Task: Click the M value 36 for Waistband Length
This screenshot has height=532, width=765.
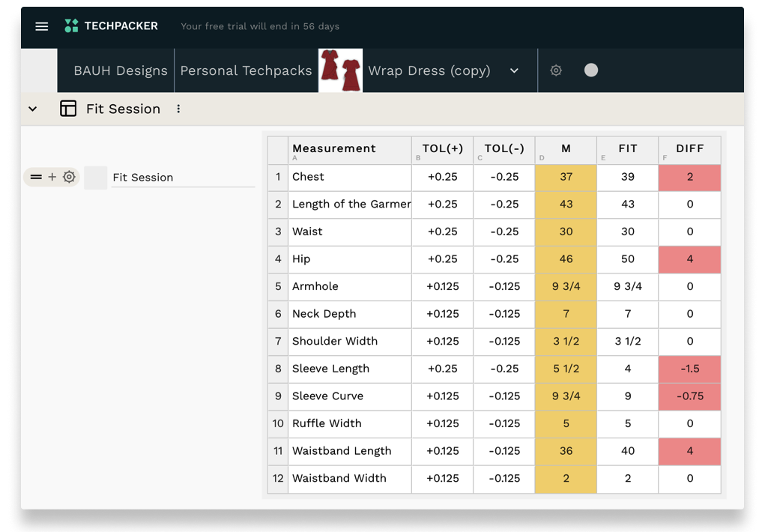Action: 566,451
